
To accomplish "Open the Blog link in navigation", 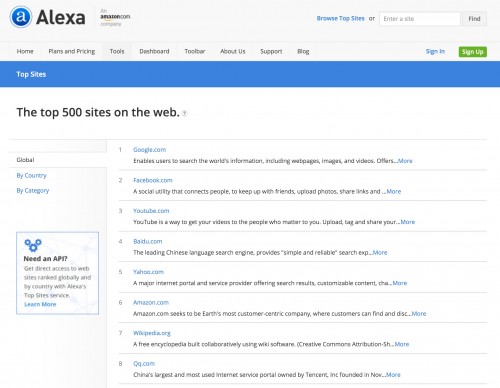I will [x=303, y=51].
